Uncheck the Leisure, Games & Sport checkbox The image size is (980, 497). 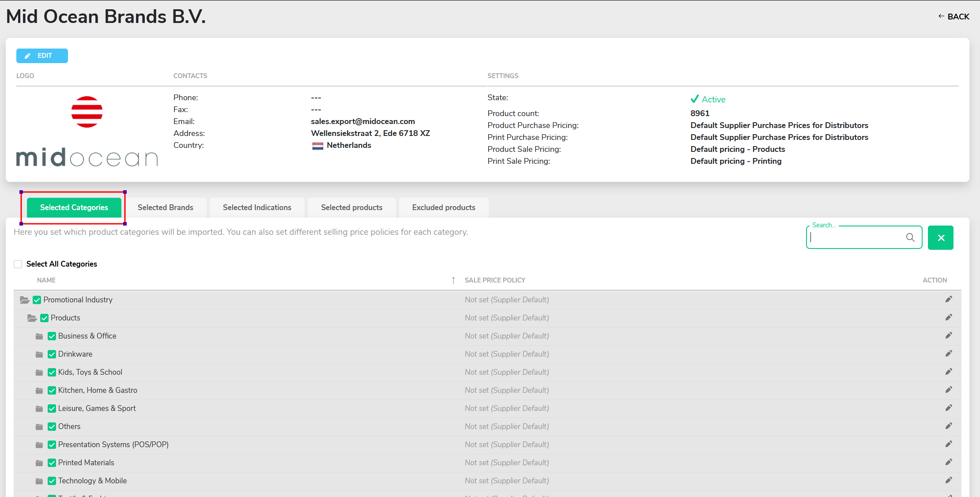pyautogui.click(x=52, y=409)
